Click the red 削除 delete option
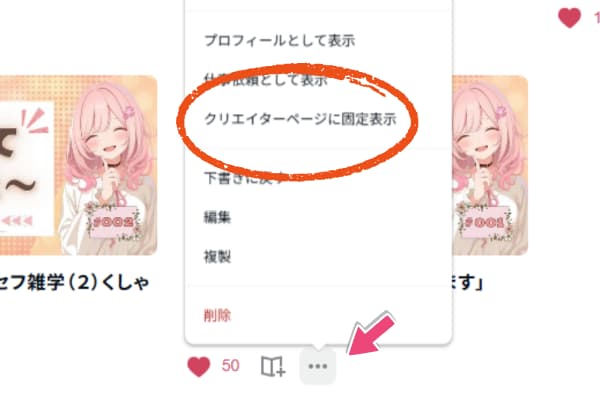Viewport: 600px width, 400px height. pos(217,316)
